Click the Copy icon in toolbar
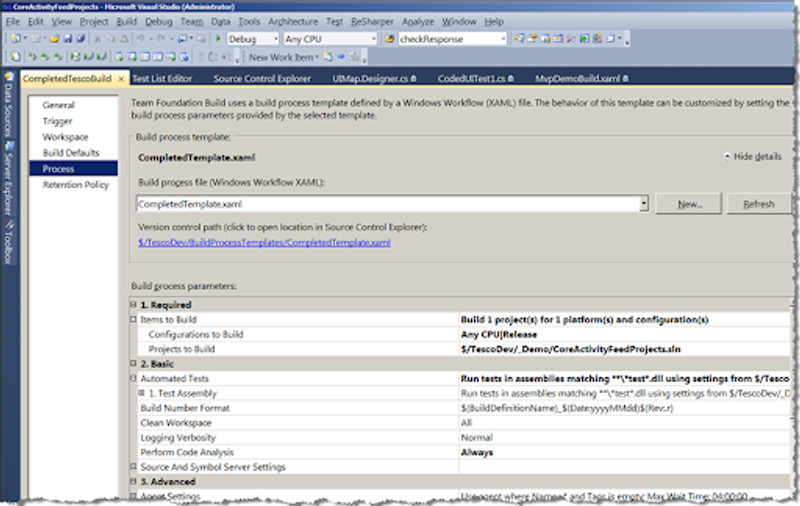 [x=111, y=39]
